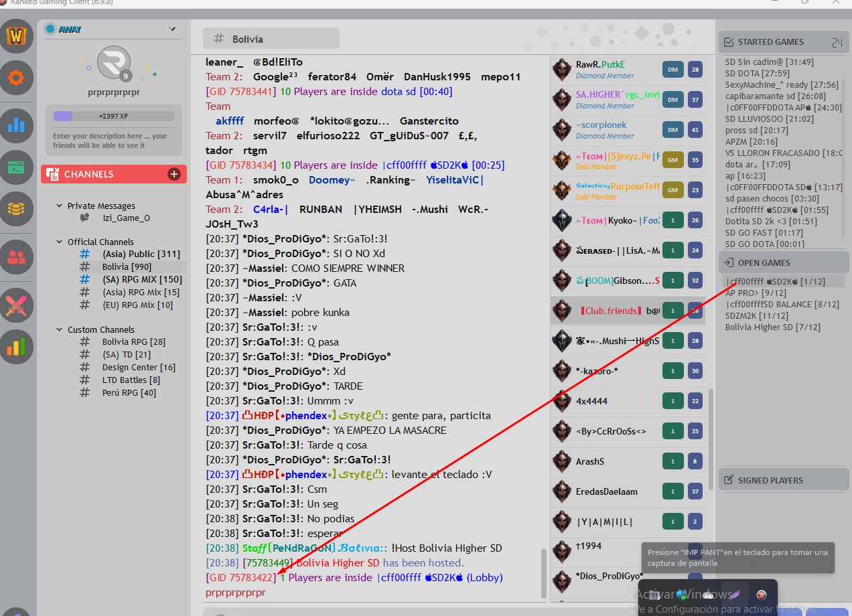Join the Bolivia RPG [28] channel
The height and width of the screenshot is (616, 852).
134,342
